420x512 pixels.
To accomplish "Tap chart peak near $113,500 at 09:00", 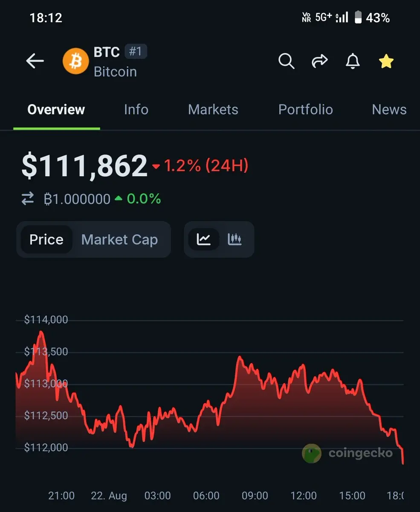I will click(239, 357).
